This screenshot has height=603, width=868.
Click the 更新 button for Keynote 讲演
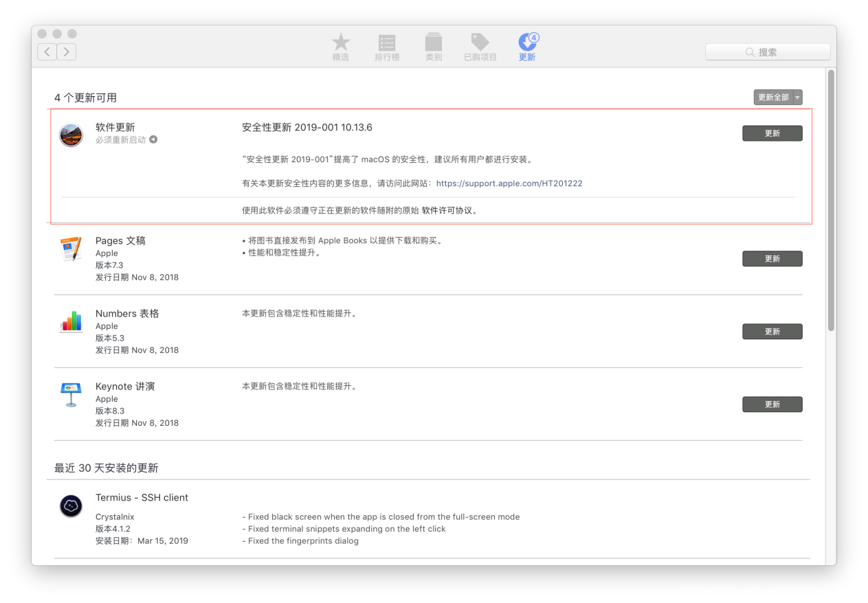772,405
